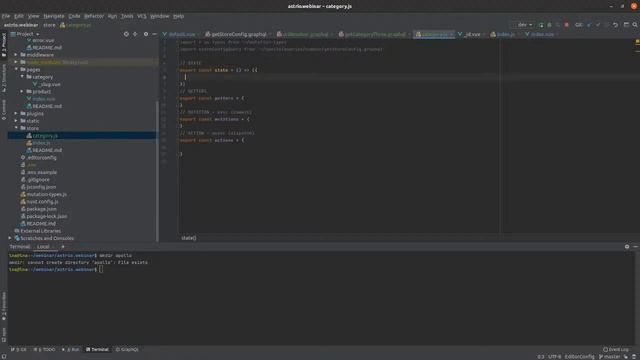Open the Edit menu
Viewport: 640px width, 360px height.
point(19,16)
